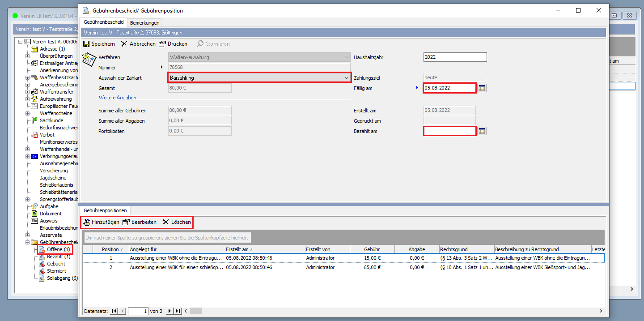
Task: Select the Gebührenpositionen tab
Action: 105,210
